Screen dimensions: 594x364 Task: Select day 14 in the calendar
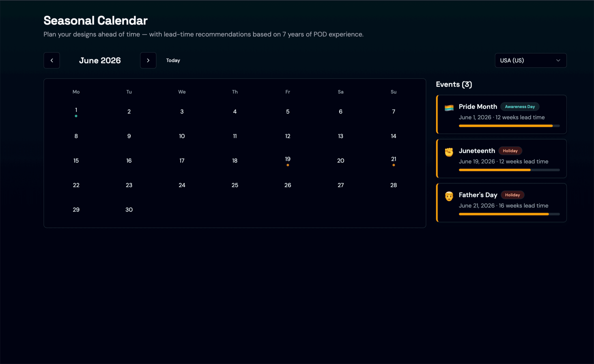(393, 136)
